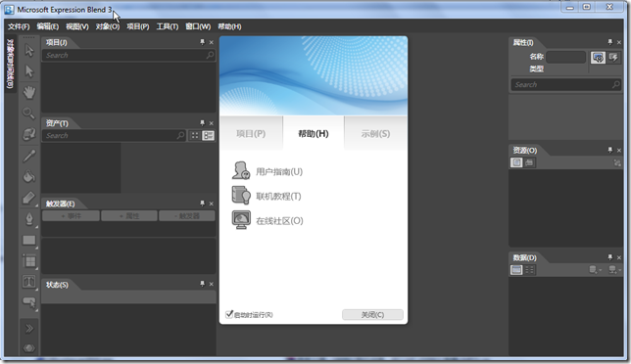Image resolution: width=631 pixels, height=364 pixels.
Task: Select the Rectangle shape tool
Action: (x=29, y=241)
